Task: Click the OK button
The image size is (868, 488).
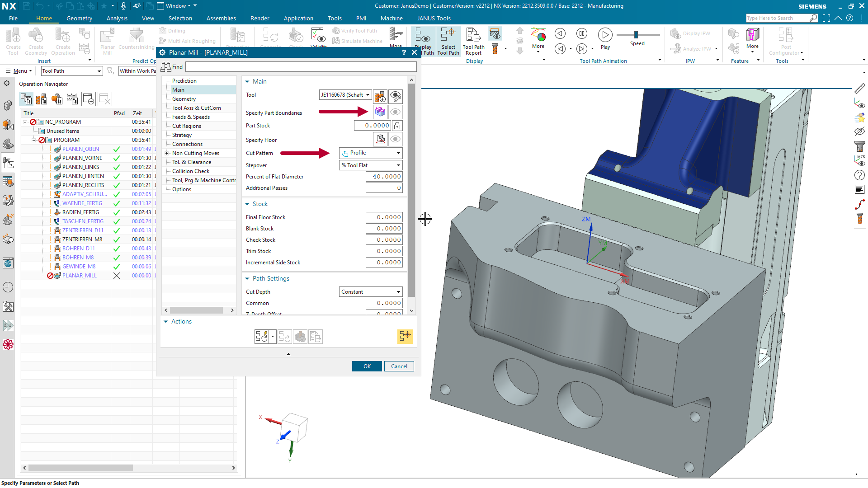Action: pos(367,366)
